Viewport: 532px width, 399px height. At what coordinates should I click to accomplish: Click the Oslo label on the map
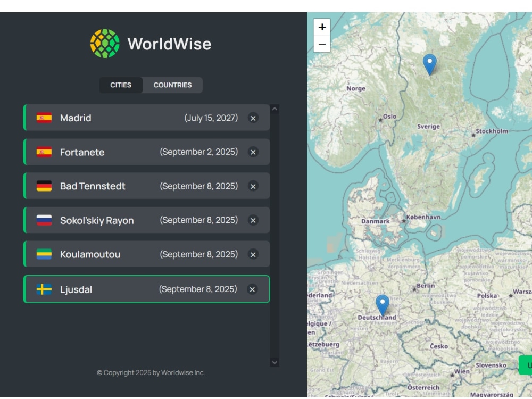(x=389, y=117)
